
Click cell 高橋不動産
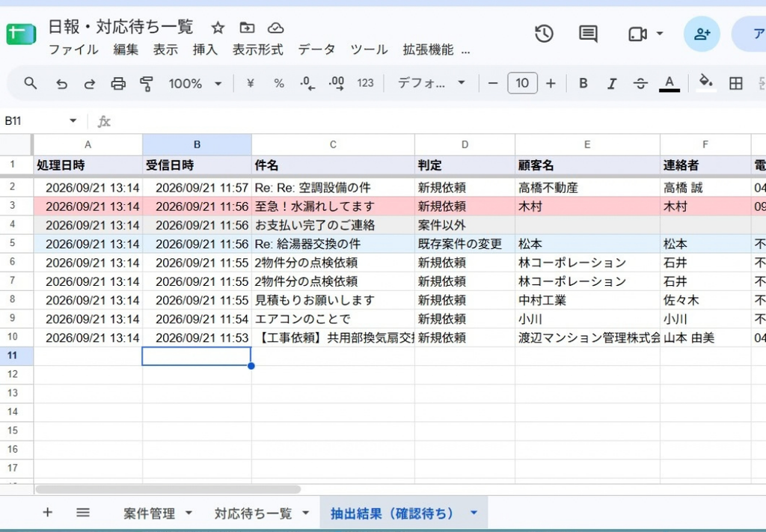tap(587, 188)
